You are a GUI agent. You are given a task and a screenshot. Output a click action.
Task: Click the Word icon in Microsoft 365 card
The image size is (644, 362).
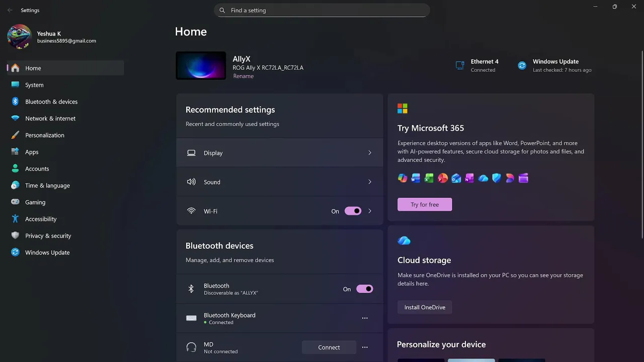416,178
